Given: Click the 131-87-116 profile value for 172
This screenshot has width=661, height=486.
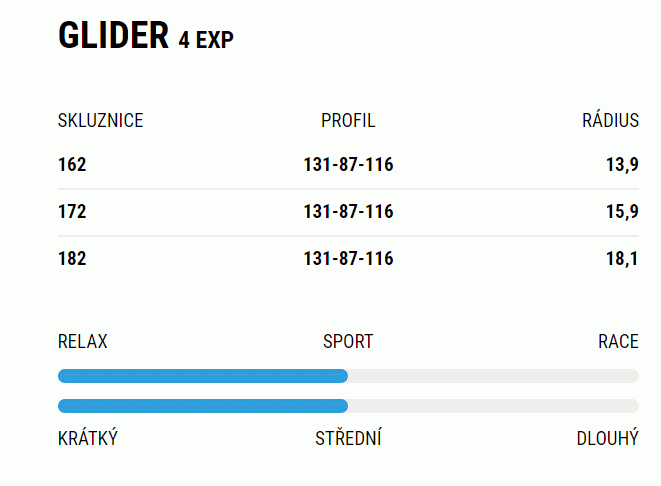Looking at the screenshot, I should click(348, 212).
